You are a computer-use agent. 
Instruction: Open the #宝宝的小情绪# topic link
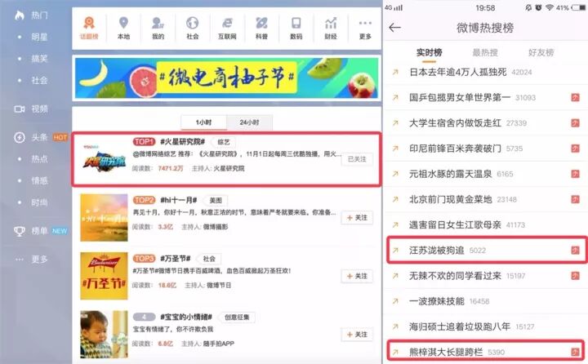[x=186, y=317]
